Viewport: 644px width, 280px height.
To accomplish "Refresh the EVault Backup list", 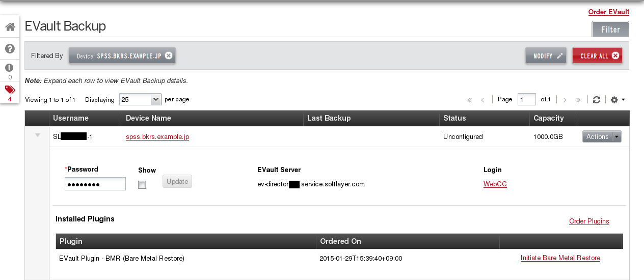I will (x=597, y=100).
